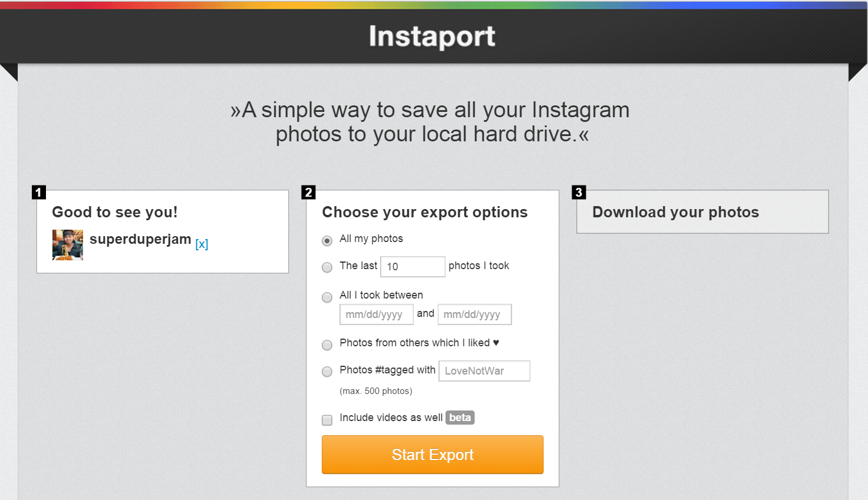The height and width of the screenshot is (500, 868).
Task: Click the superduperjam profile picture
Action: pyautogui.click(x=68, y=245)
